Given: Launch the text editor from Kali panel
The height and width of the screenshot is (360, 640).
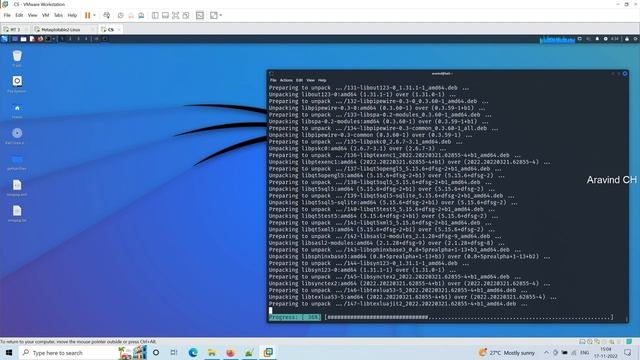Looking at the screenshot, I should 32,39.
